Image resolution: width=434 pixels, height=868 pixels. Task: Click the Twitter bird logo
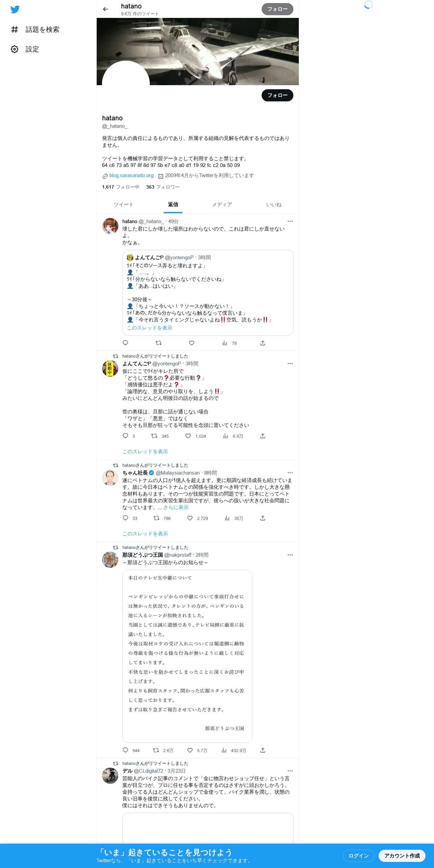(x=15, y=9)
